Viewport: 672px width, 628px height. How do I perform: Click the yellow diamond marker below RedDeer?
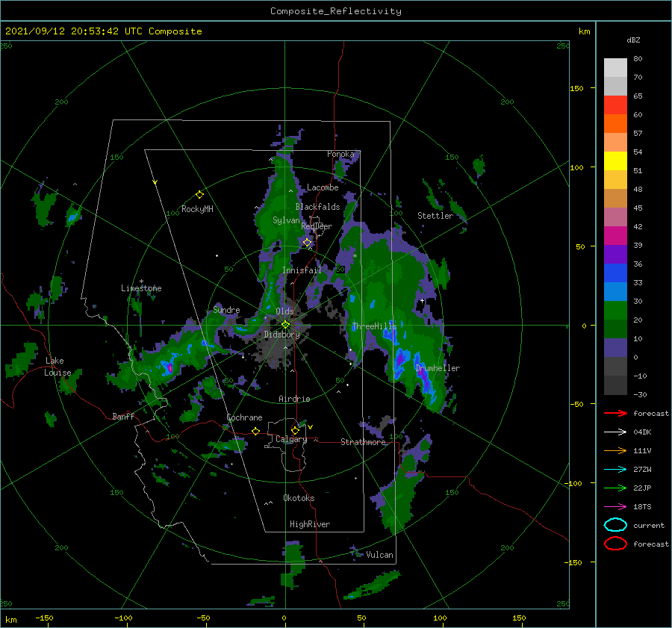tap(308, 243)
